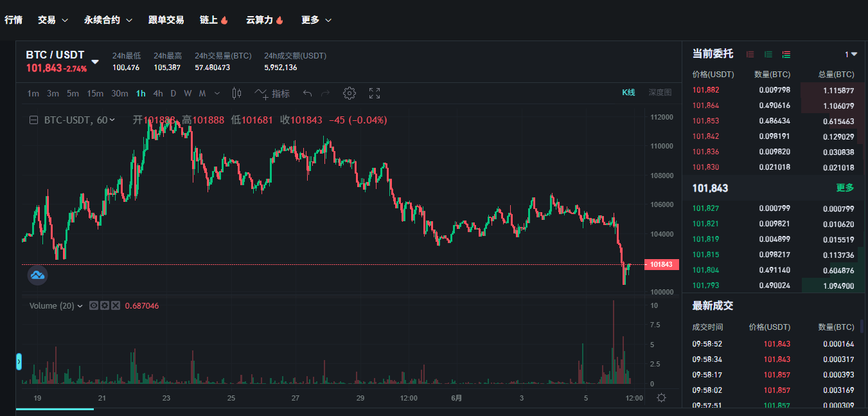Open Volume indicator settings gear
Screen dimensions: 868x416
click(x=104, y=305)
